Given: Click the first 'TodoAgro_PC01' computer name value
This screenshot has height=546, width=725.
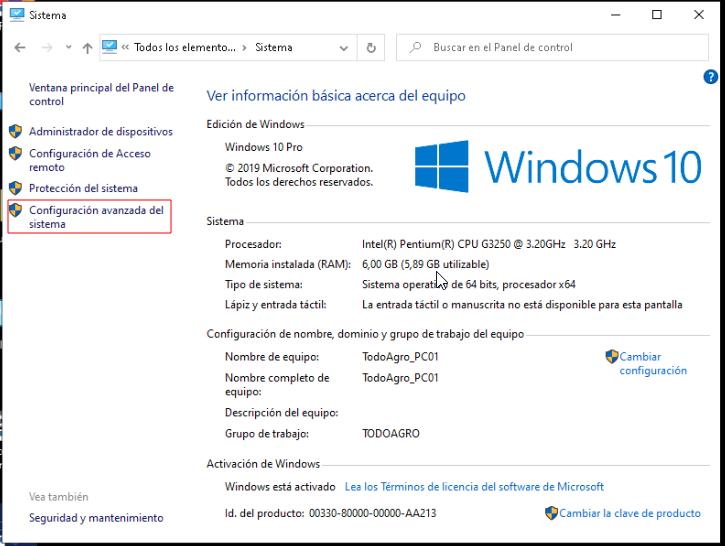Looking at the screenshot, I should point(400,357).
